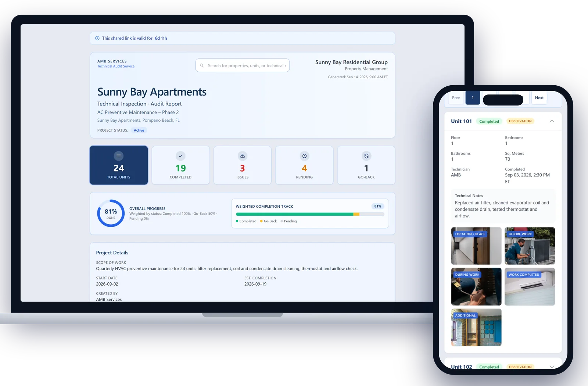Filter by the 3 Issues card
Image resolution: width=588 pixels, height=386 pixels.
pyautogui.click(x=242, y=165)
